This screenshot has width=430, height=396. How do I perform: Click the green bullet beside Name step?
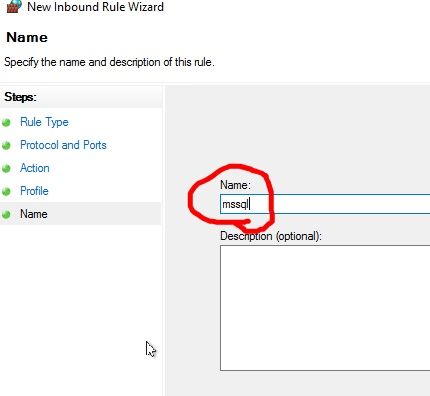(x=6, y=214)
